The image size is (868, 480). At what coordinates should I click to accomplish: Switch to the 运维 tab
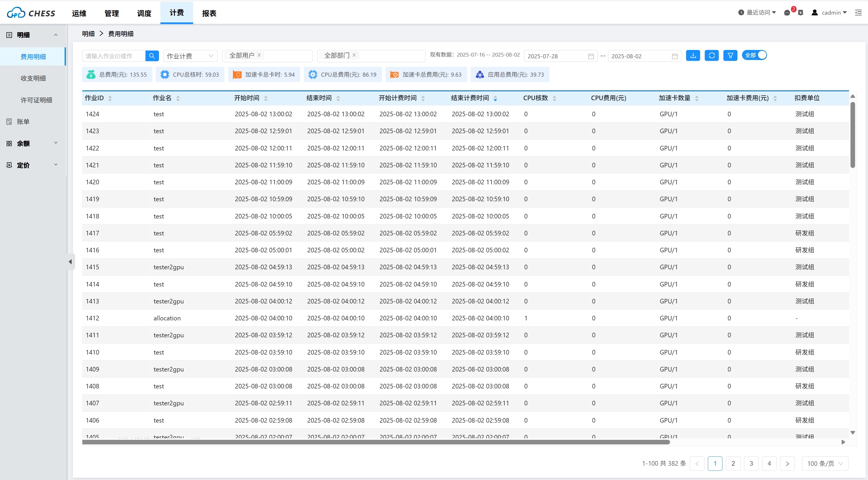pos(79,13)
